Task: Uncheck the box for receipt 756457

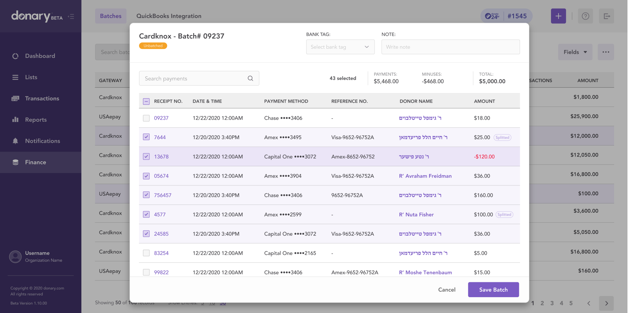Action: [x=146, y=195]
